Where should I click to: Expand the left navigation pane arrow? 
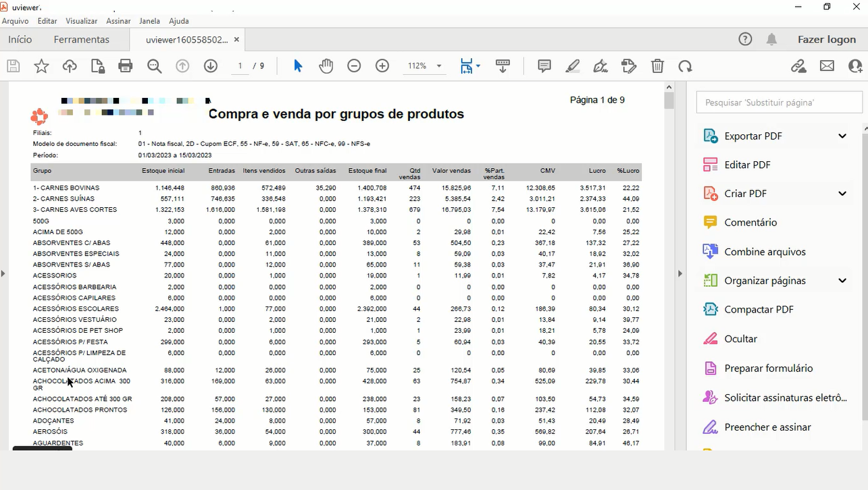tap(3, 273)
